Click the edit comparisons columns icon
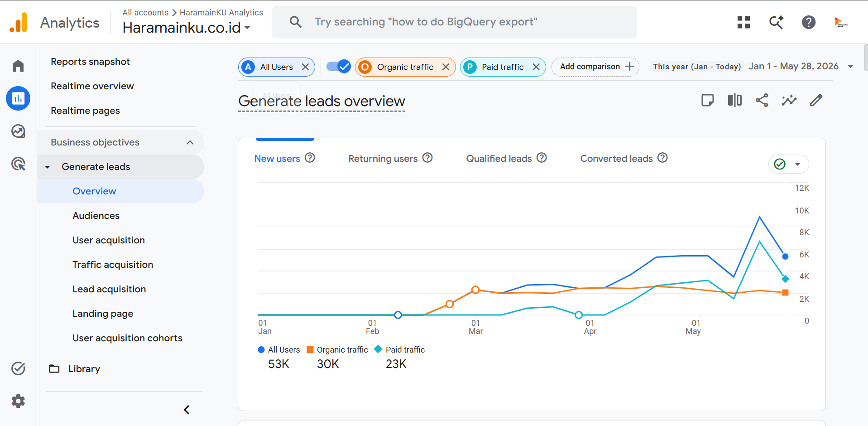Image resolution: width=868 pixels, height=426 pixels. 734,100
